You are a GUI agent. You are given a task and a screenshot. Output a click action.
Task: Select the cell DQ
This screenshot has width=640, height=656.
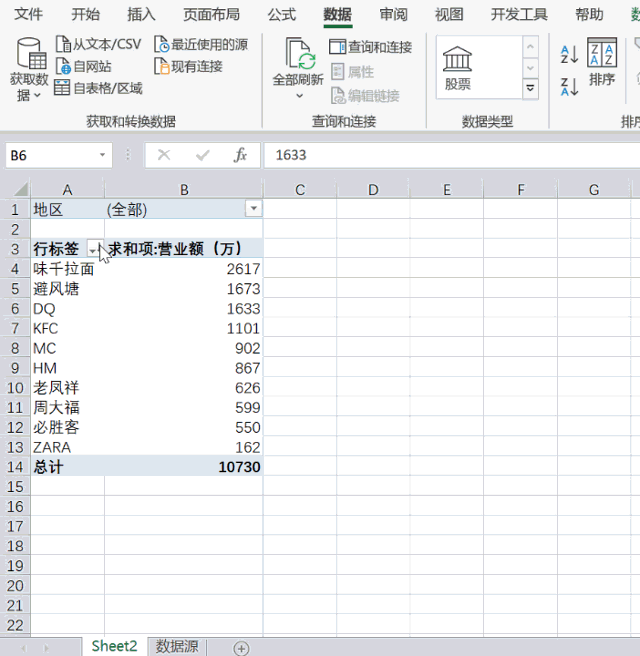coord(67,308)
